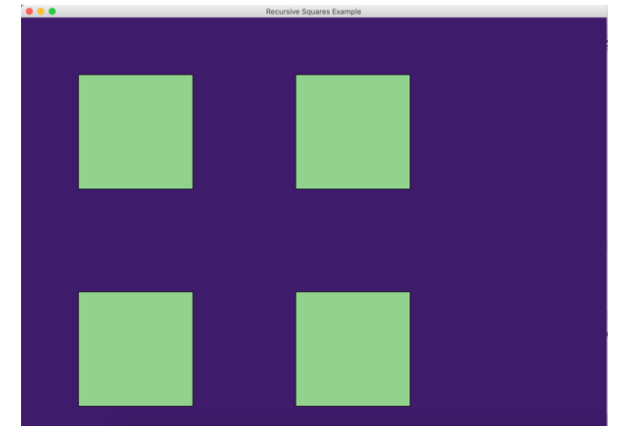Click title bar between green button and title
624x426 pixels.
pyautogui.click(x=161, y=11)
